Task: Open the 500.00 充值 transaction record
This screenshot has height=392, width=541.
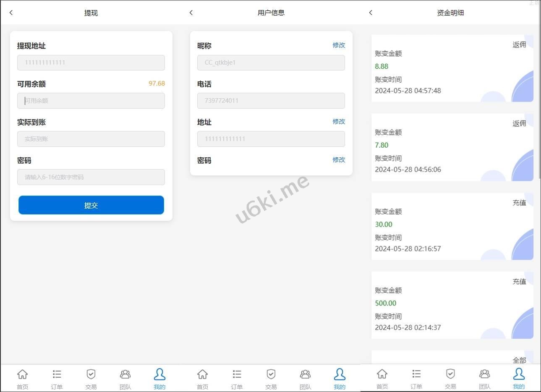Action: (x=452, y=305)
